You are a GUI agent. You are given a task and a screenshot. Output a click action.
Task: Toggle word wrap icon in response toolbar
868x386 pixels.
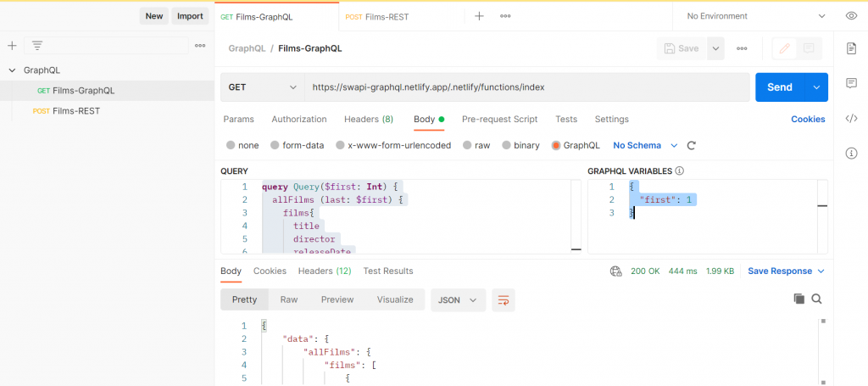point(504,299)
